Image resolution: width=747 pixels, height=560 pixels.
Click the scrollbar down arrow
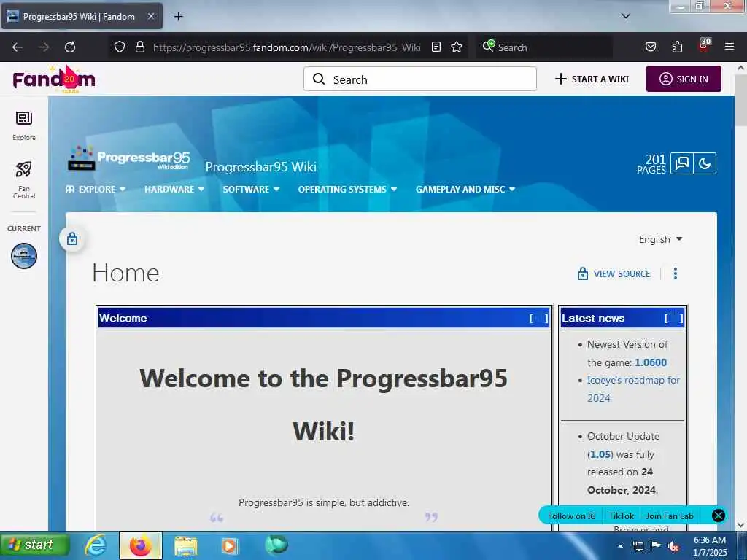tap(741, 525)
